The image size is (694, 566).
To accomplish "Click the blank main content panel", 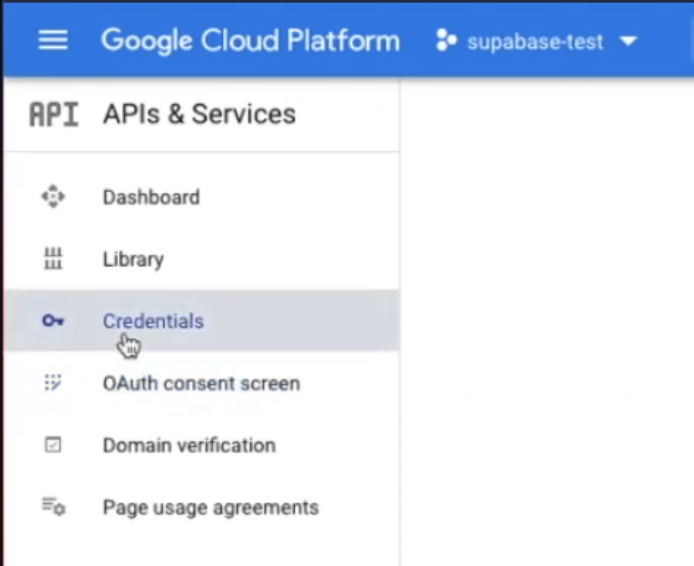I will tap(546, 320).
